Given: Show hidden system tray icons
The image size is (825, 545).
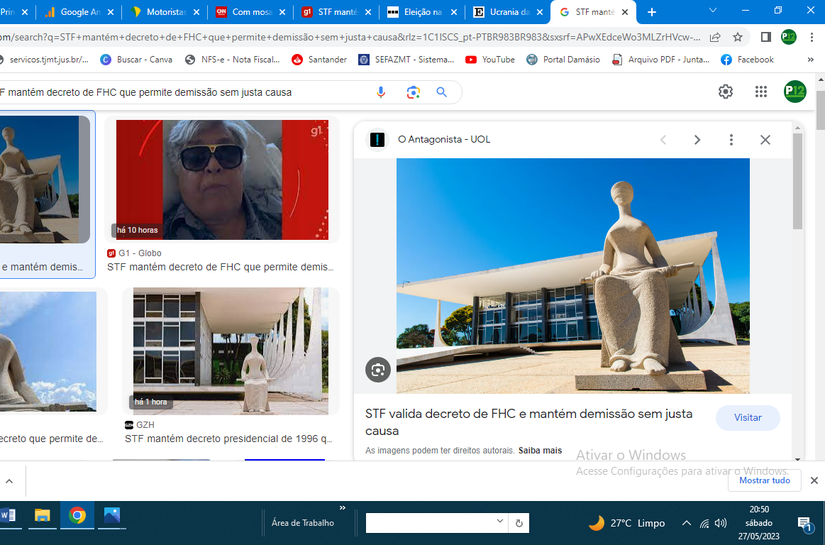Looking at the screenshot, I should coord(686,523).
